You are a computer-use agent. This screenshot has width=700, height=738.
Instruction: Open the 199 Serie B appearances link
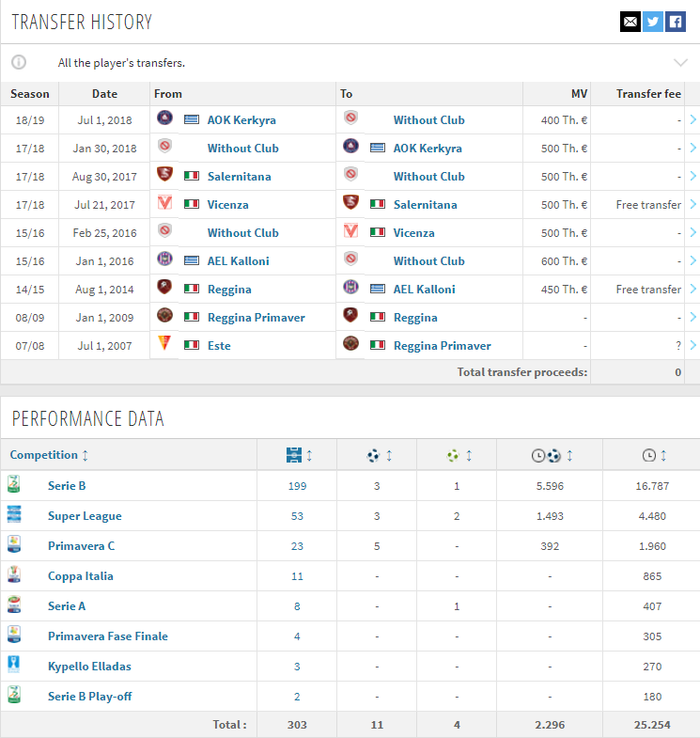(x=297, y=486)
